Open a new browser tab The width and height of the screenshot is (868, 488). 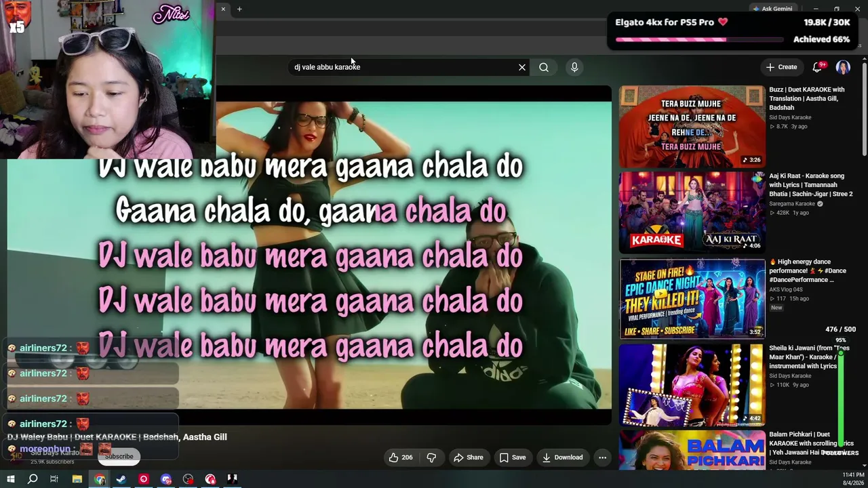[239, 9]
